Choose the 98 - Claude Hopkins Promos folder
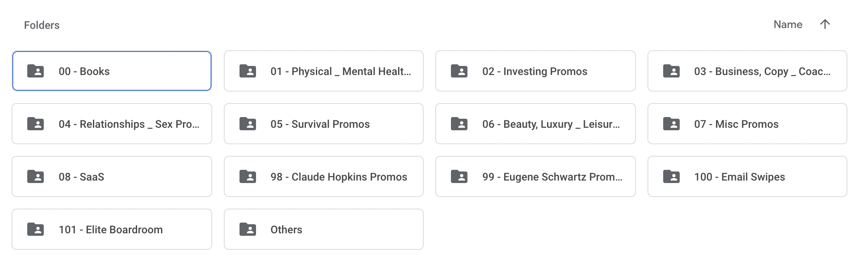Image resolution: width=868 pixels, height=277 pixels. tap(324, 176)
